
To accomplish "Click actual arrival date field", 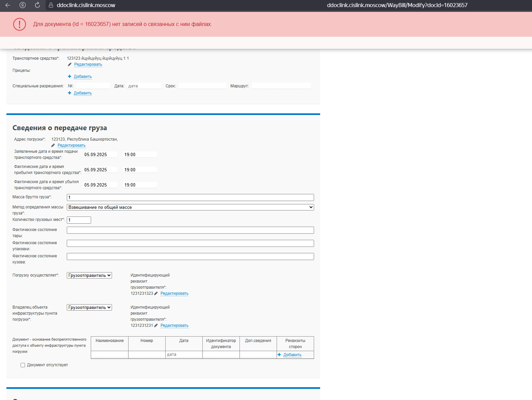I will [100, 170].
